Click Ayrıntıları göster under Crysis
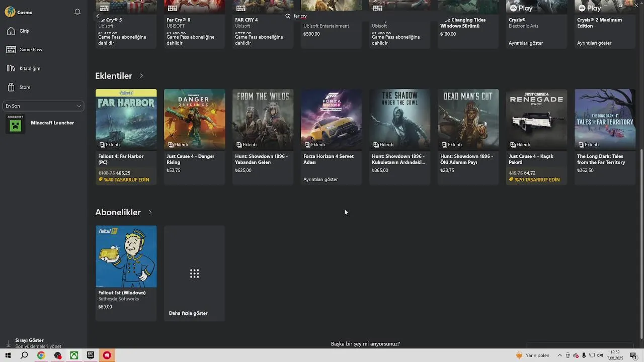The width and height of the screenshot is (644, 362). click(x=526, y=43)
